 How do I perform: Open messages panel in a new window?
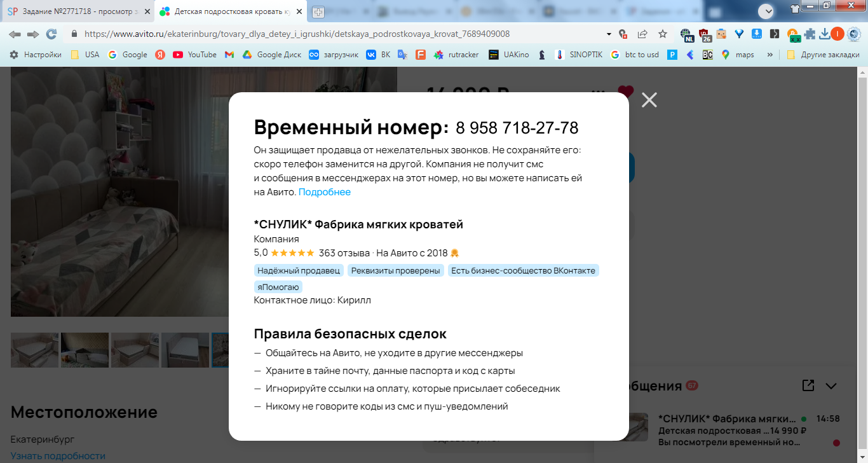point(808,385)
